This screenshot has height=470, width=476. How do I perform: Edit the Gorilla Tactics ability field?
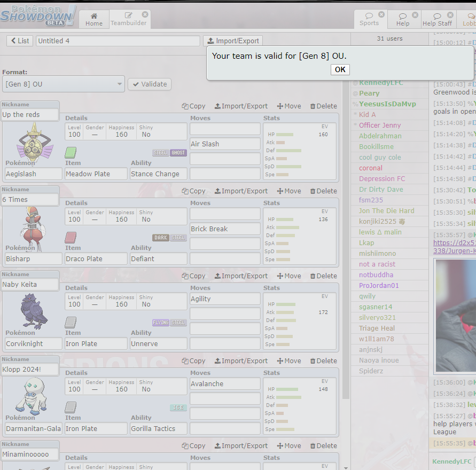(x=159, y=429)
